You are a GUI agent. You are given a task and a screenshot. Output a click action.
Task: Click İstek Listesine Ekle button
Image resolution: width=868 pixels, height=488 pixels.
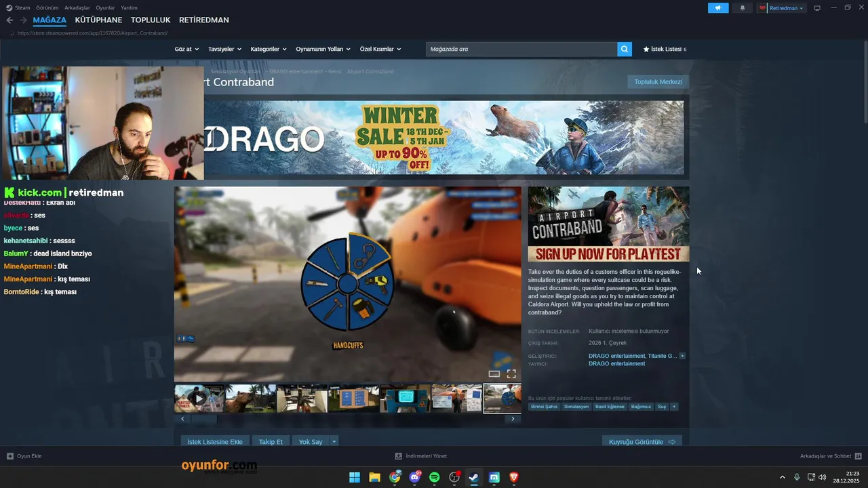pyautogui.click(x=215, y=441)
